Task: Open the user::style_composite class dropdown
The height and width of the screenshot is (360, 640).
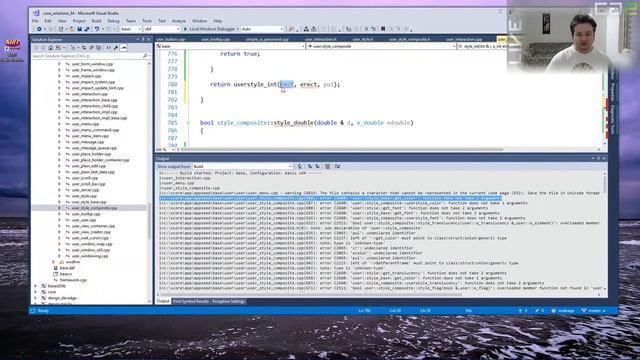Action: [x=381, y=47]
